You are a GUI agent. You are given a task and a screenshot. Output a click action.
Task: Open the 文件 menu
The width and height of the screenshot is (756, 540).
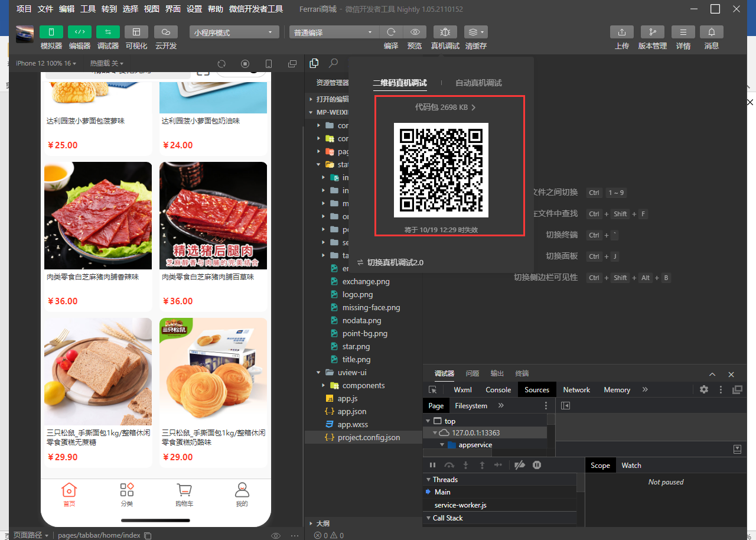(45, 9)
